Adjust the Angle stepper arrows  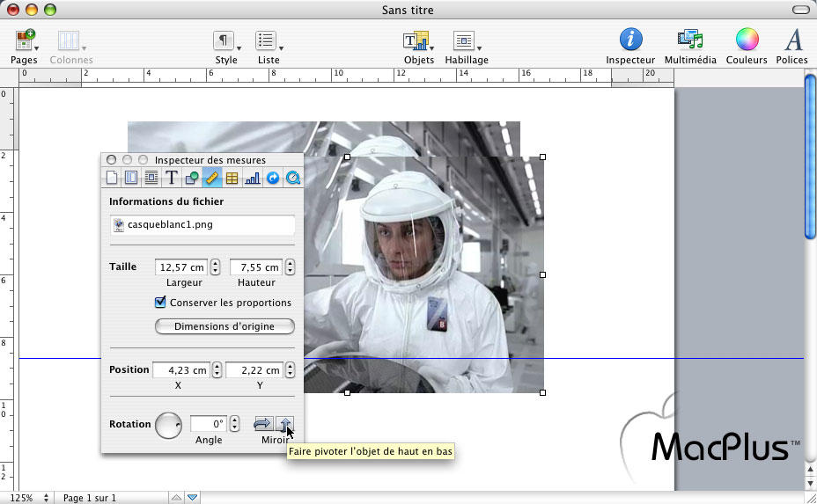tap(235, 424)
